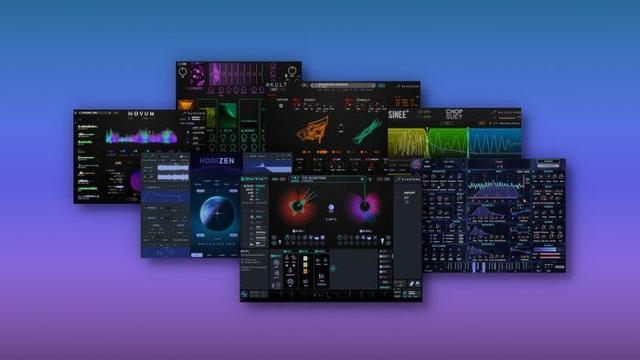Click the purple circle in Novum window

[136, 181]
